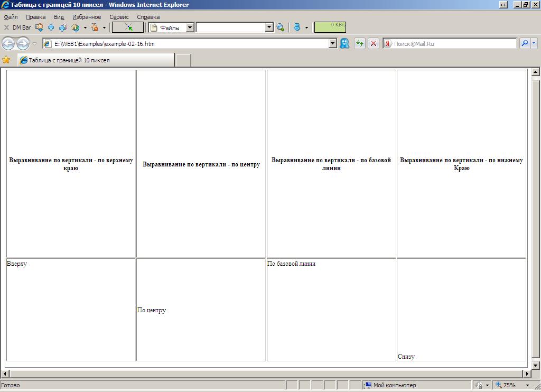Click the green Refresh button

(359, 43)
